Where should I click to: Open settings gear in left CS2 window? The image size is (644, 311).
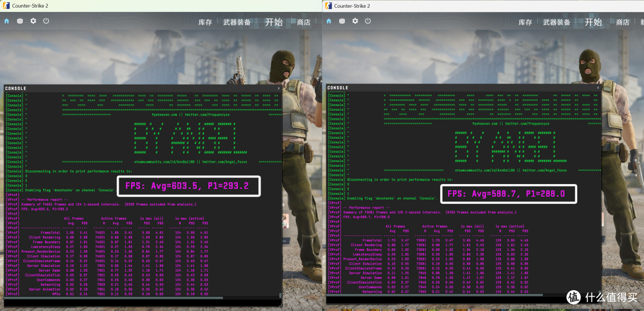pyautogui.click(x=33, y=21)
